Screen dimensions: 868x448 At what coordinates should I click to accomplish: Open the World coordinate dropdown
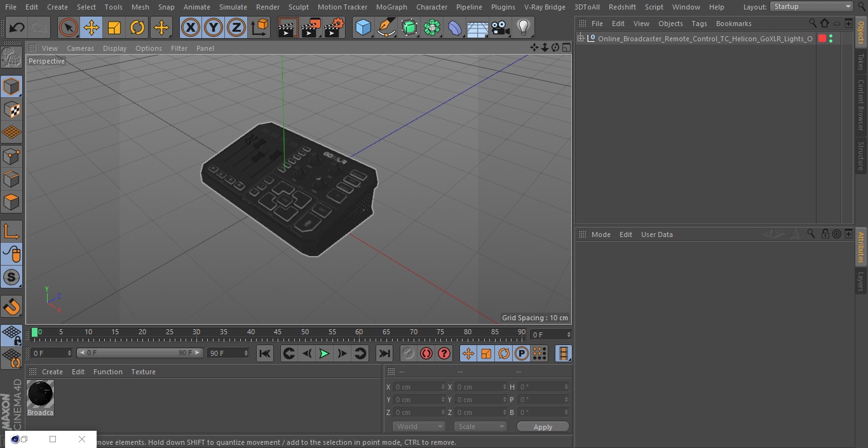[418, 426]
